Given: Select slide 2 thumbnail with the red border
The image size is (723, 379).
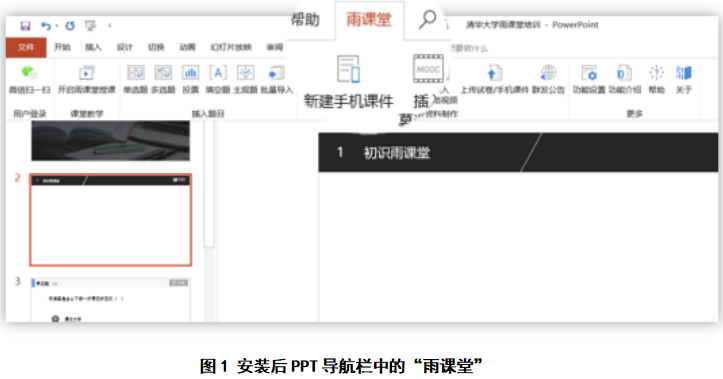Looking at the screenshot, I should point(111,220).
